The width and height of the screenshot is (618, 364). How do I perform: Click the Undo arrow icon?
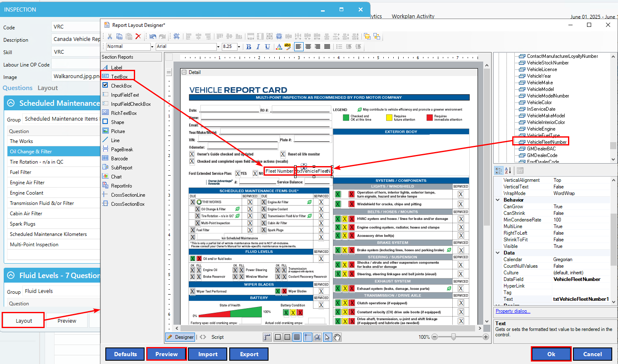pos(153,36)
